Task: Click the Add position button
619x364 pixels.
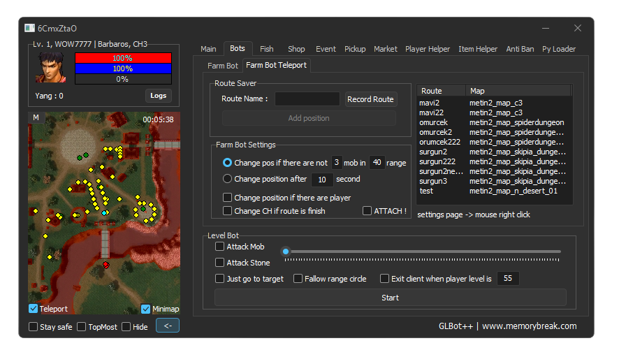Action: 309,118
